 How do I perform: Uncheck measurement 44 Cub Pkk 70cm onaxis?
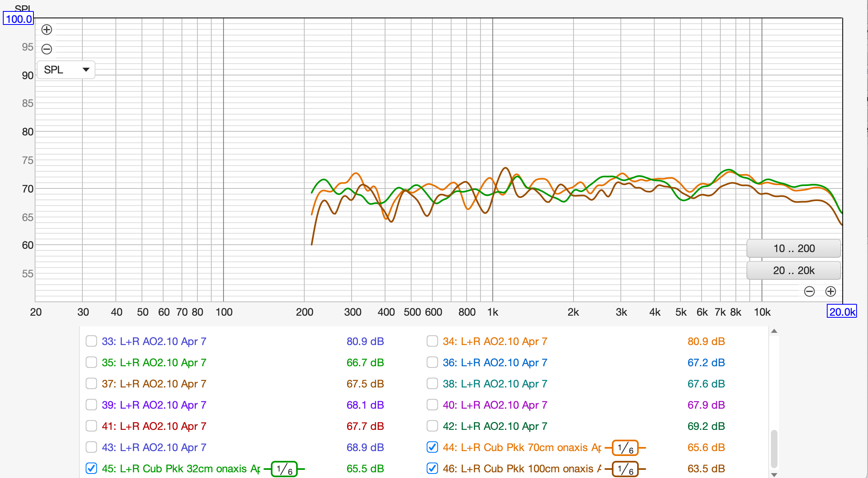pyautogui.click(x=432, y=447)
